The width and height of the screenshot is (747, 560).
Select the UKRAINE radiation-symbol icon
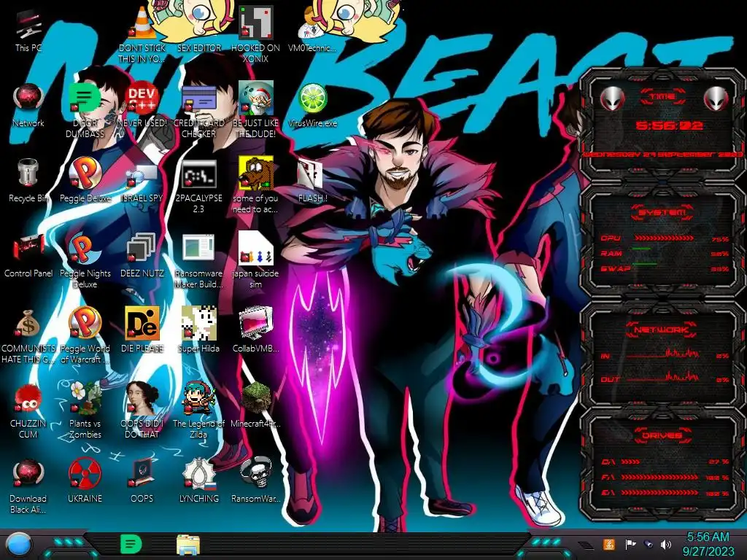coord(85,481)
